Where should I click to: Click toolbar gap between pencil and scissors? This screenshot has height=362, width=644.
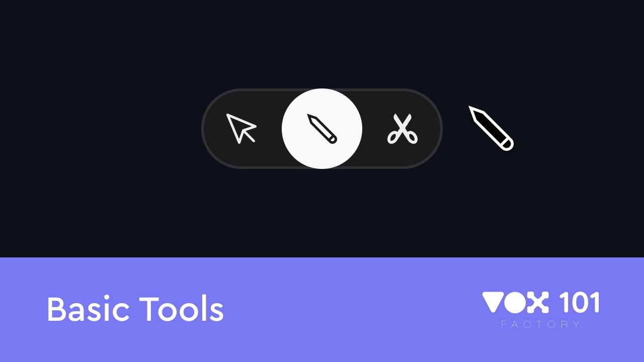[374, 129]
